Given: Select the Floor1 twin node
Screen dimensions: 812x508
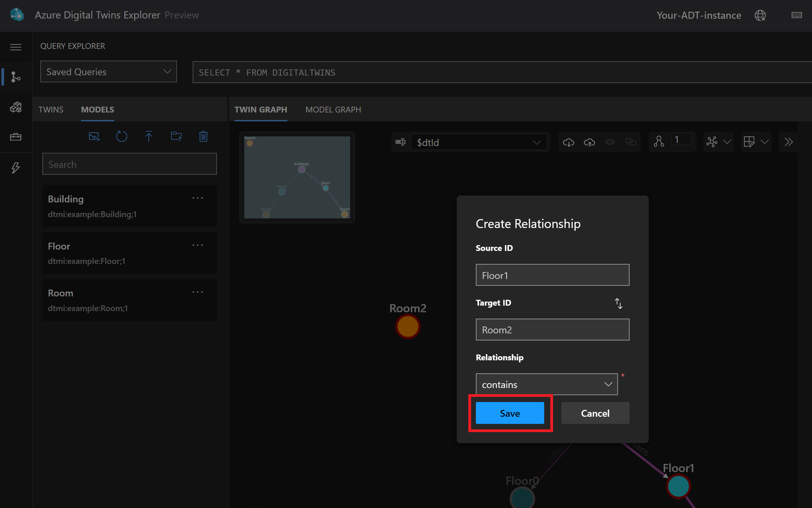Looking at the screenshot, I should [678, 486].
